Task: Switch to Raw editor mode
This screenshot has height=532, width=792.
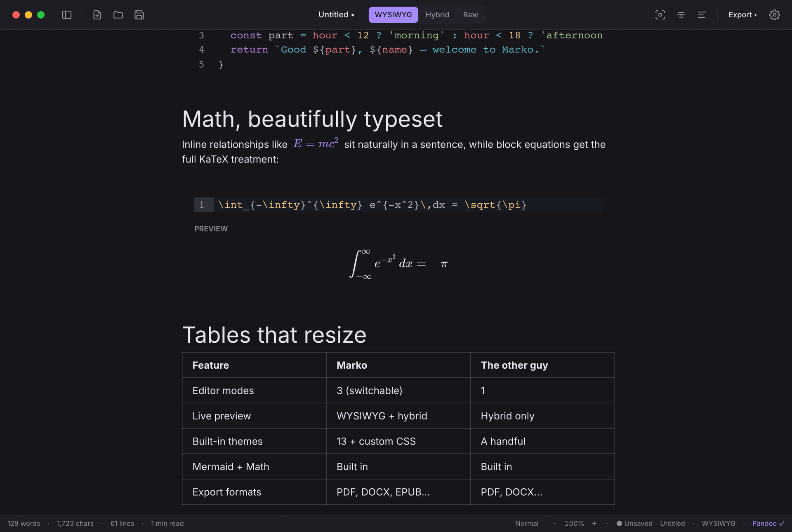Action: [x=470, y=15]
